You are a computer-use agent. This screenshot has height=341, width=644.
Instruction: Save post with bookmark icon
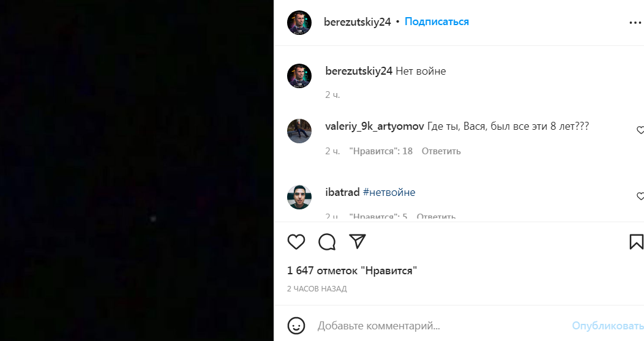pos(636,242)
